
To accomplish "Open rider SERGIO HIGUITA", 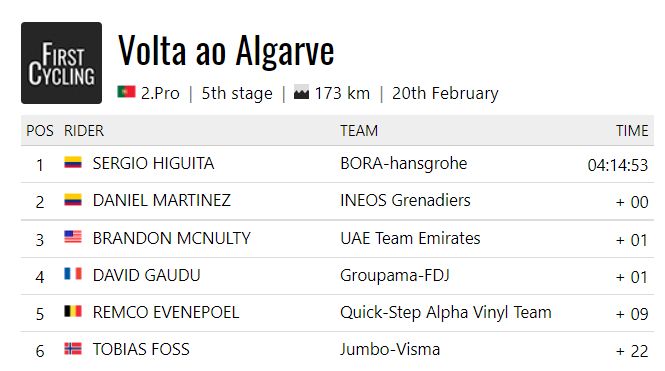I will [154, 163].
